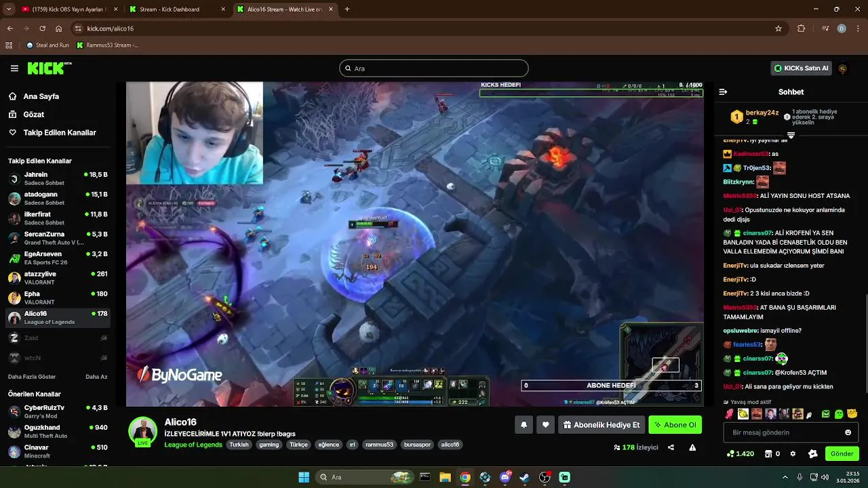Click the KICKs Satın Al button
Image resolution: width=868 pixels, height=488 pixels.
pos(802,68)
